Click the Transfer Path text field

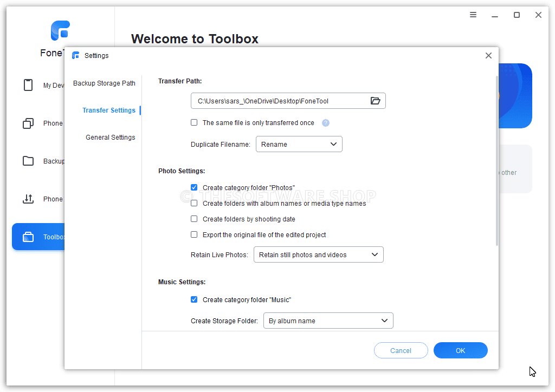(288, 101)
